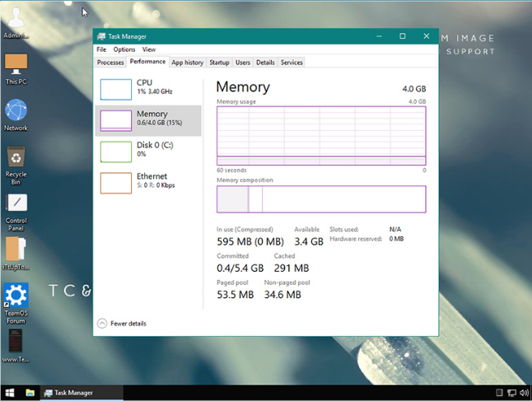
Task: Click the Memory usage graph
Action: tap(321, 136)
